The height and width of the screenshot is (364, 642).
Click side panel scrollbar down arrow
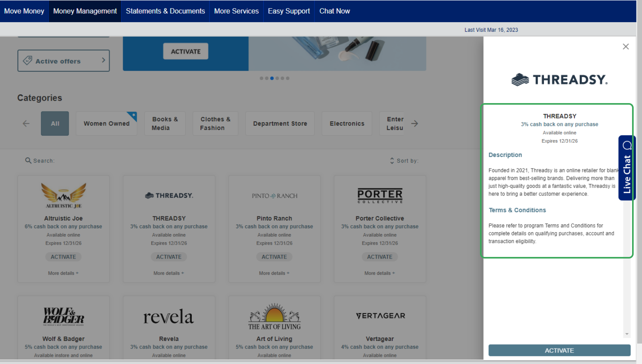(627, 334)
